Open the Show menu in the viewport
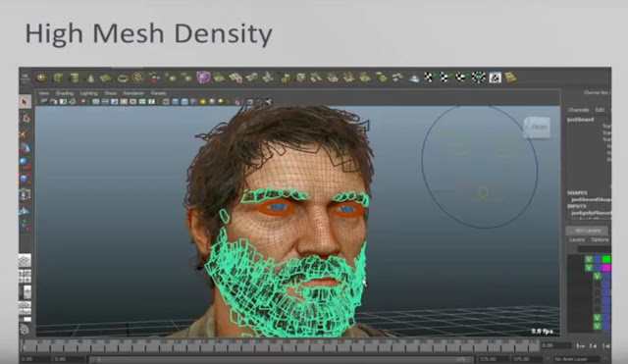 pos(110,93)
